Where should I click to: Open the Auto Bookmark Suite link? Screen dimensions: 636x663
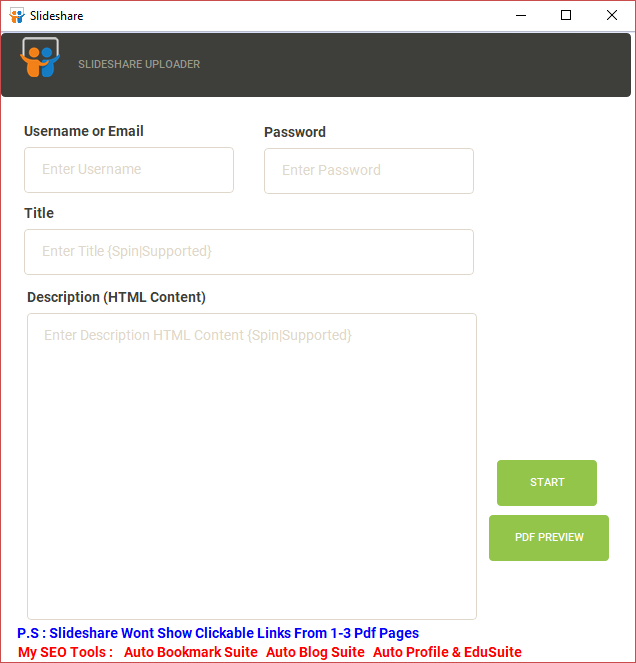[191, 652]
